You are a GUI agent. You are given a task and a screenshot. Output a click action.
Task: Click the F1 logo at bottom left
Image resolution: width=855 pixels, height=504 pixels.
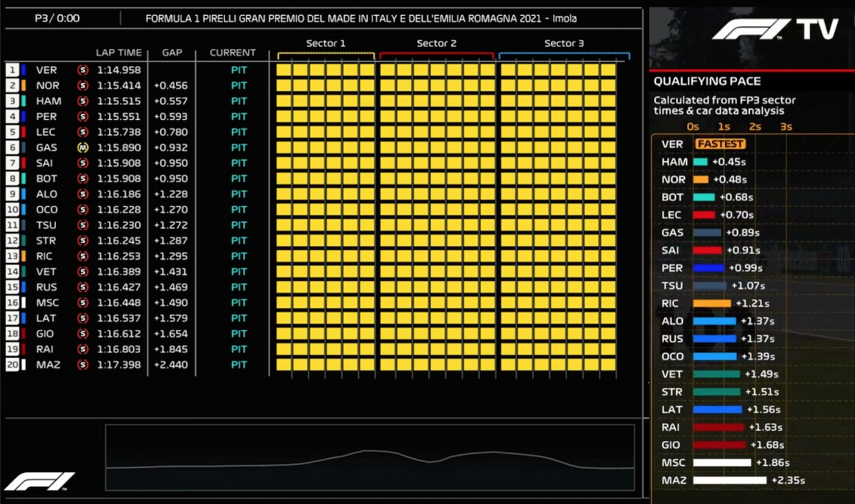click(x=39, y=481)
